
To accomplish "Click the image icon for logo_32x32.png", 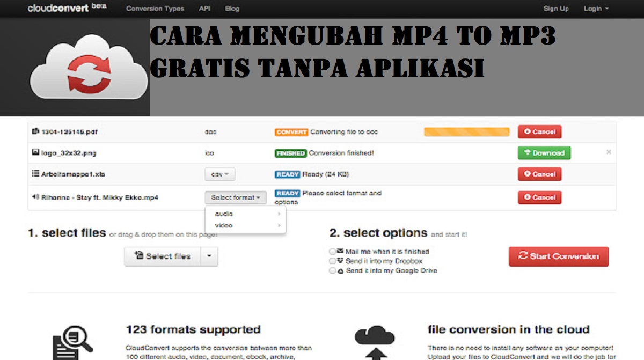I will [36, 153].
